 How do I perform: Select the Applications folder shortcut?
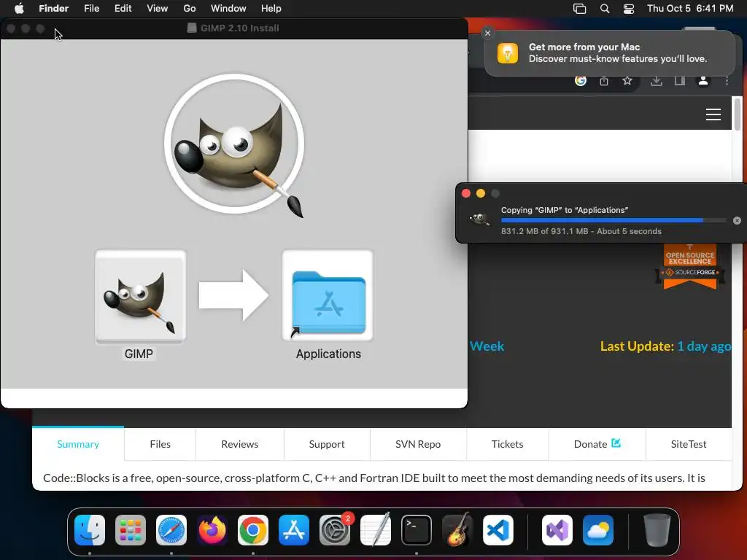328,296
